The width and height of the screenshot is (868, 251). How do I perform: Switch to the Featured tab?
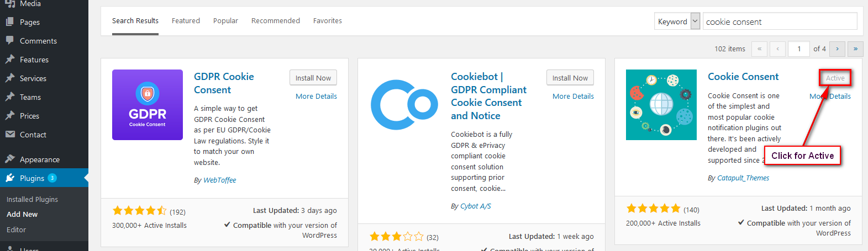[x=186, y=21]
